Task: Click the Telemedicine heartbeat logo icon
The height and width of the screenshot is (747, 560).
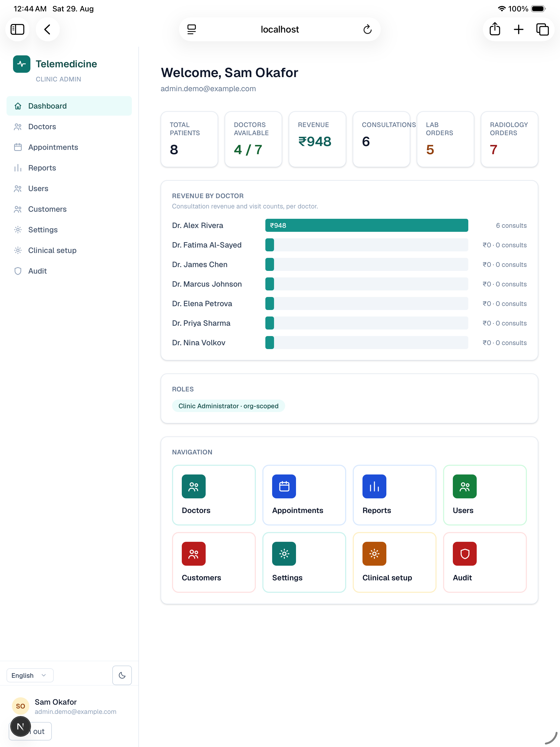Action: pyautogui.click(x=22, y=64)
